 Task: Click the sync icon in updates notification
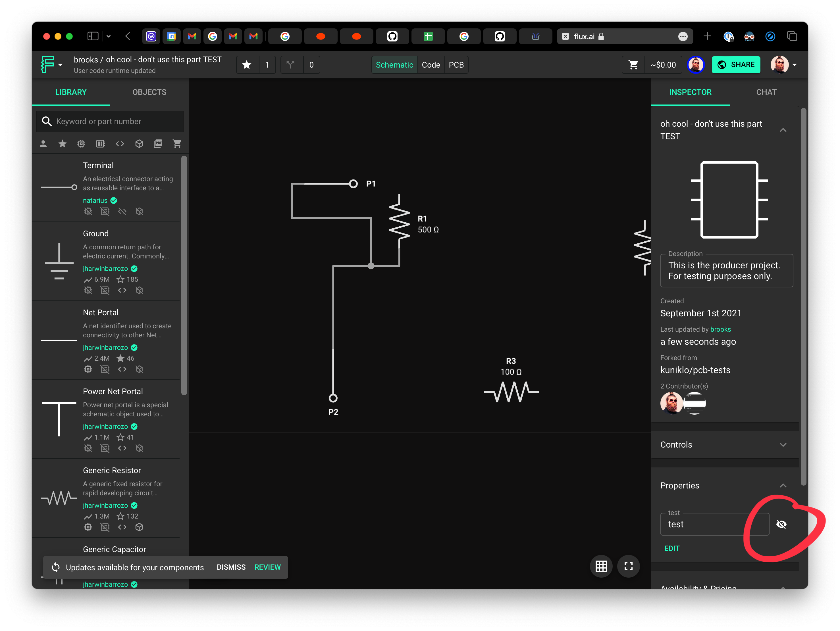click(x=56, y=567)
